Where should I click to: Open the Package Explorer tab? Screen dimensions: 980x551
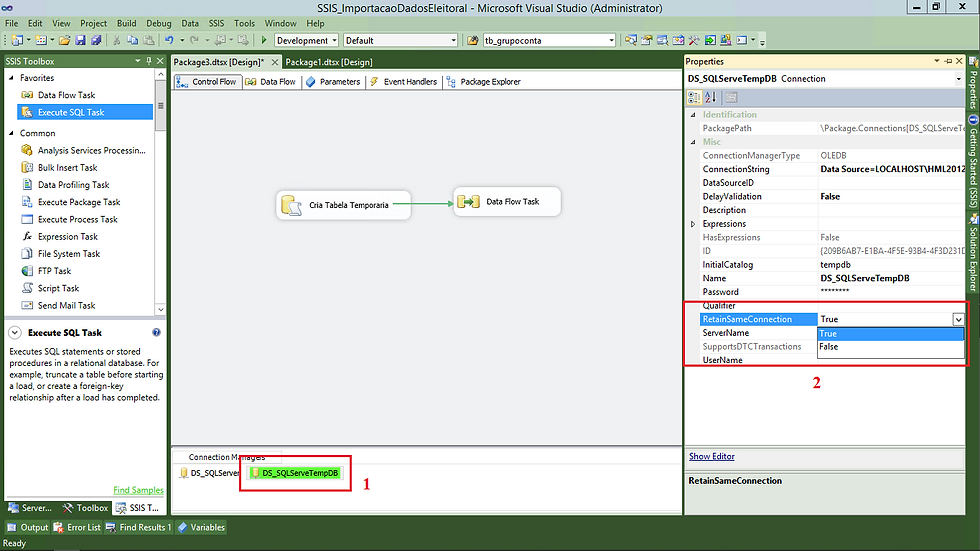(484, 82)
